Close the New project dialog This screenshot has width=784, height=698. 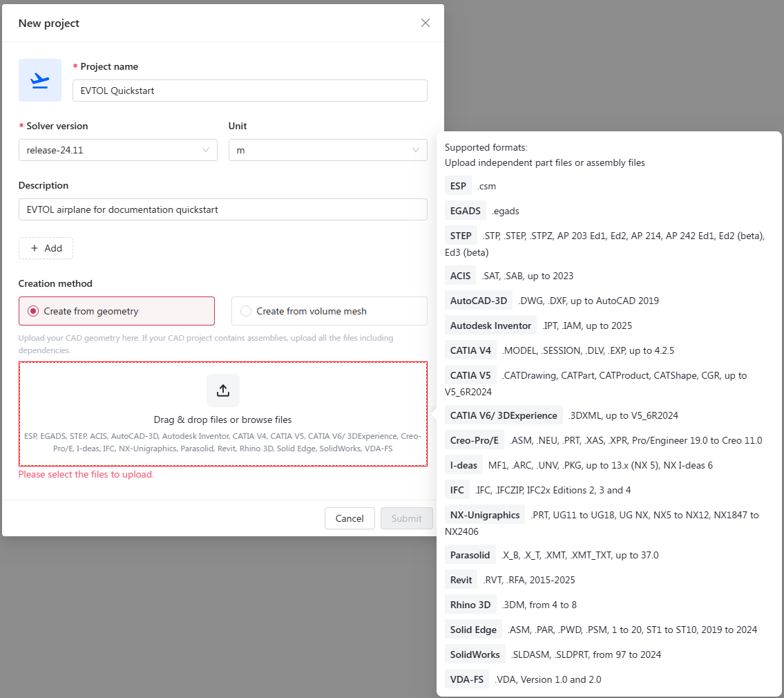(x=426, y=23)
